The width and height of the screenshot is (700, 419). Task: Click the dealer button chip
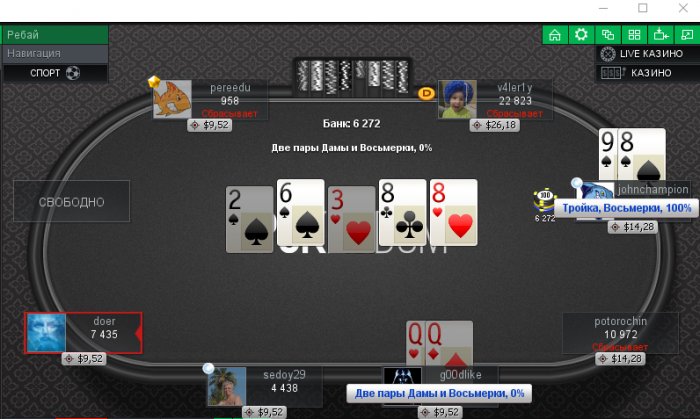pyautogui.click(x=426, y=93)
